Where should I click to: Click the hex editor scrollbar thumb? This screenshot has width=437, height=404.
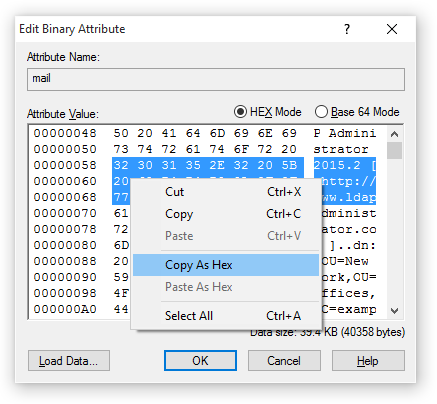point(395,151)
